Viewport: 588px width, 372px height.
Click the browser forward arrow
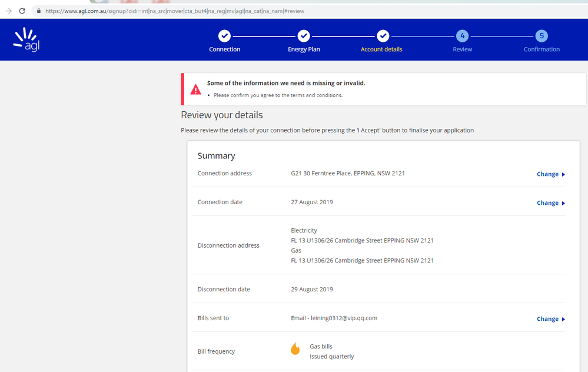(x=8, y=11)
